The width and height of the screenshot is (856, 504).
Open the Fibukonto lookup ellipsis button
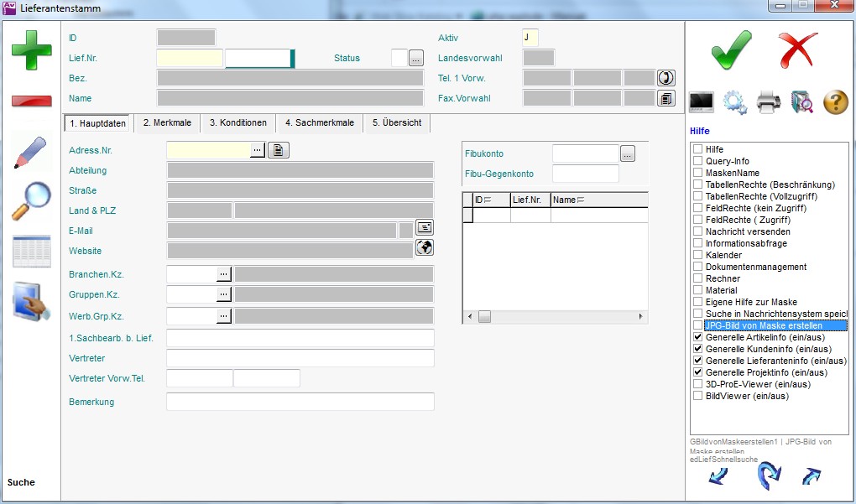628,154
